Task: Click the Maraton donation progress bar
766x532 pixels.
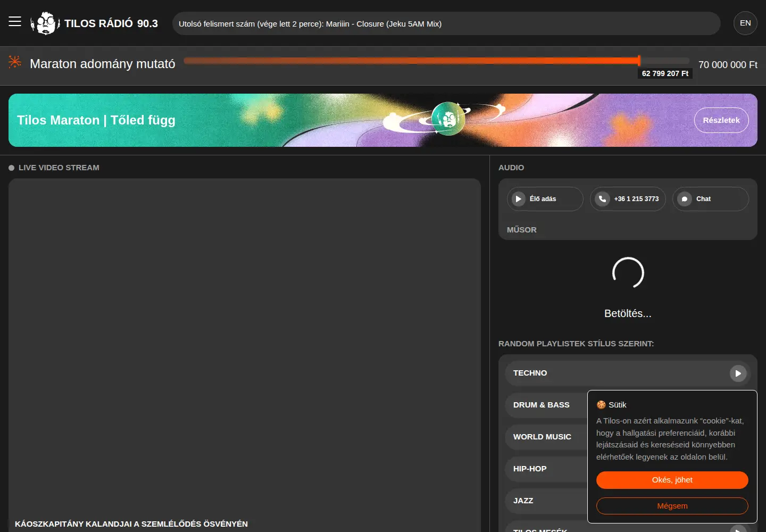Action: coord(436,61)
